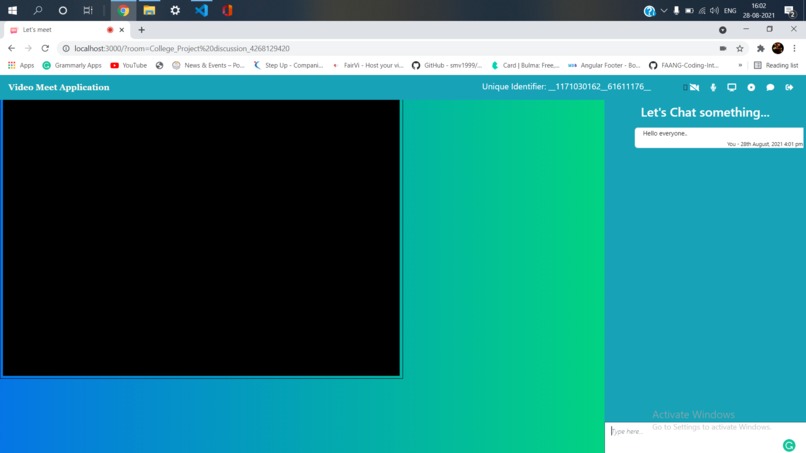Open Angular Footer bookmark
806x453 pixels.
pyautogui.click(x=604, y=65)
